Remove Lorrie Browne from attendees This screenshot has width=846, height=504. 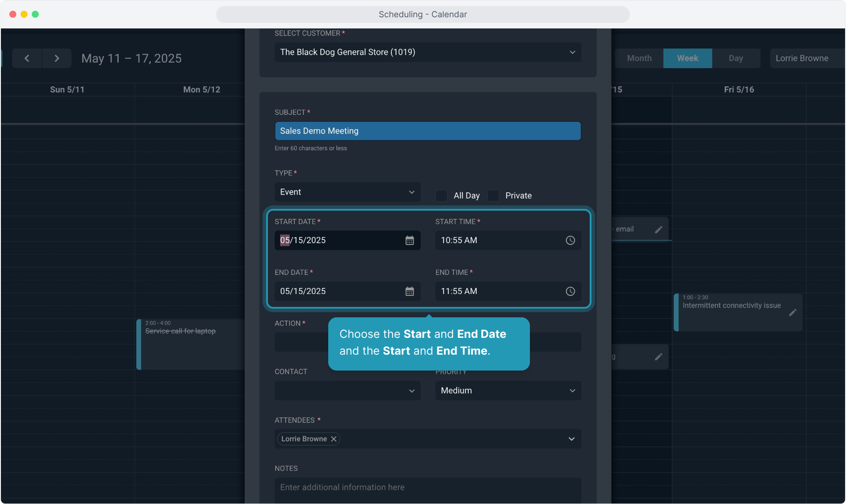coord(334,439)
